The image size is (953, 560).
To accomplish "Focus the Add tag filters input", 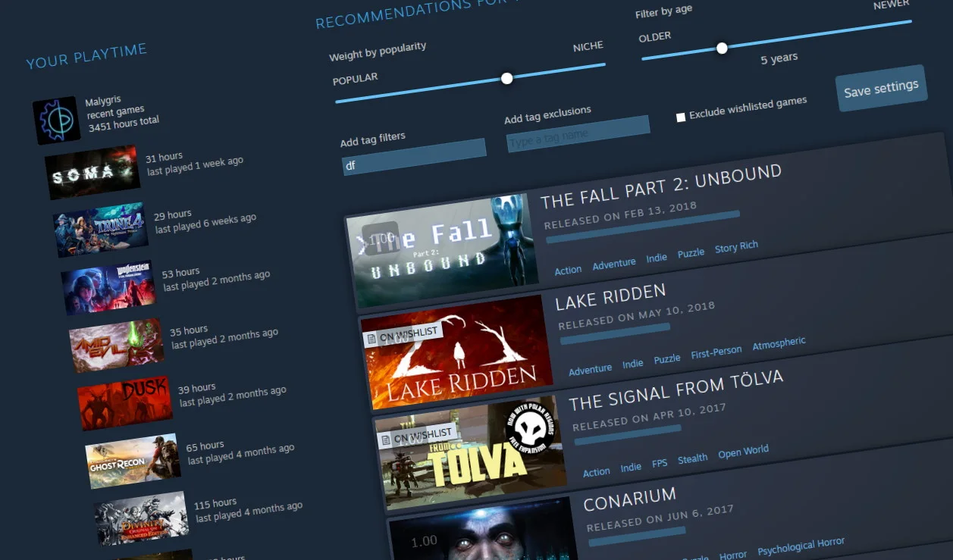I will 414,157.
